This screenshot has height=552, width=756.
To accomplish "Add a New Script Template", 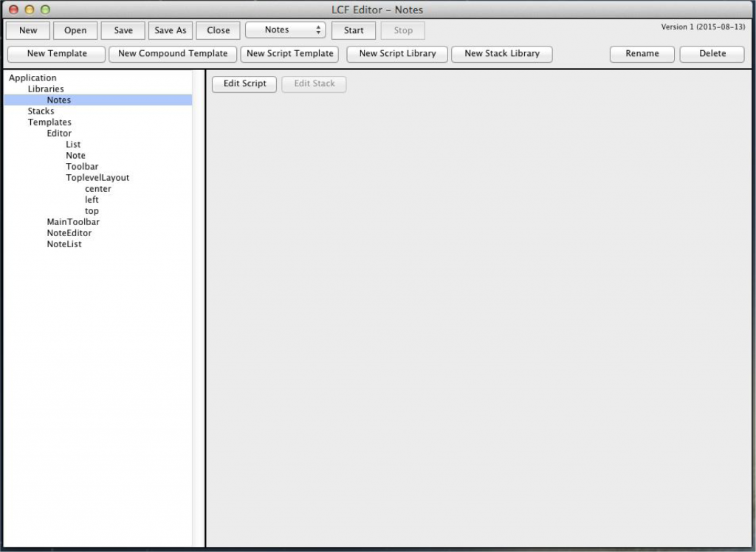I will (289, 54).
